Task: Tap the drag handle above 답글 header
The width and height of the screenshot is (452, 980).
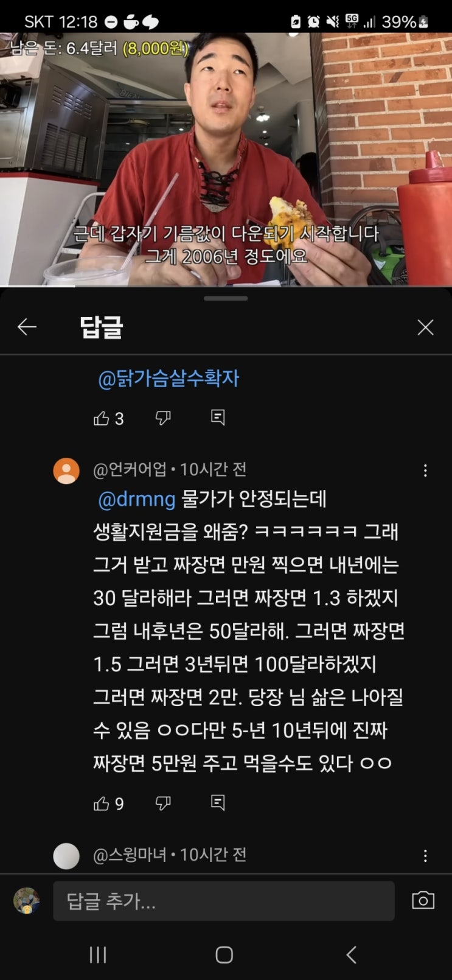Action: pos(226,298)
